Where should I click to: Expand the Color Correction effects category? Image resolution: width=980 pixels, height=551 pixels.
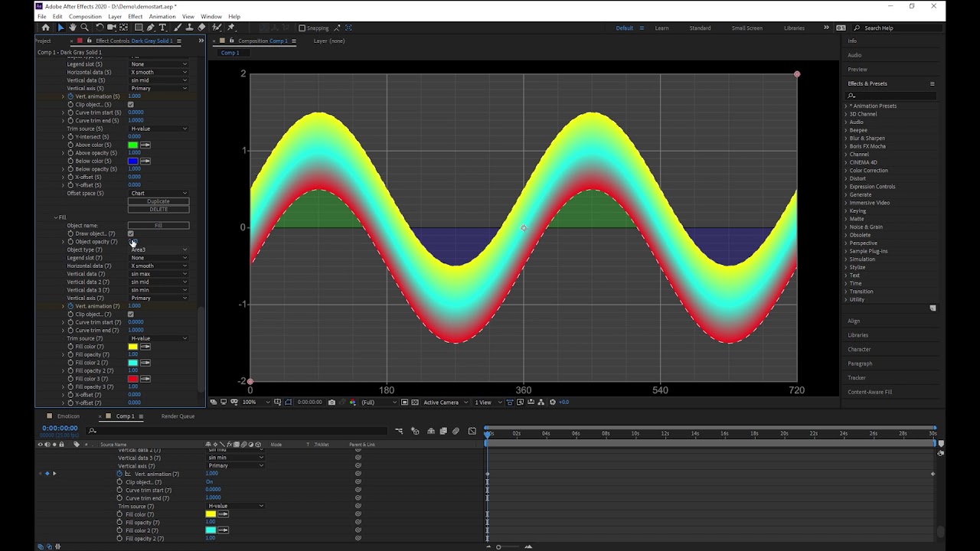846,171
